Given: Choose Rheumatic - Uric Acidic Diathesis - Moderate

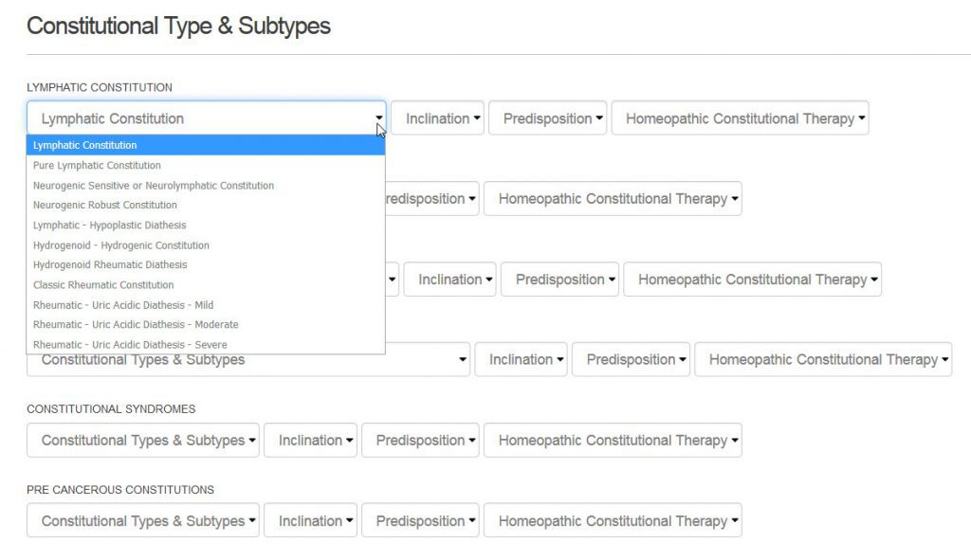Looking at the screenshot, I should coord(206,324).
